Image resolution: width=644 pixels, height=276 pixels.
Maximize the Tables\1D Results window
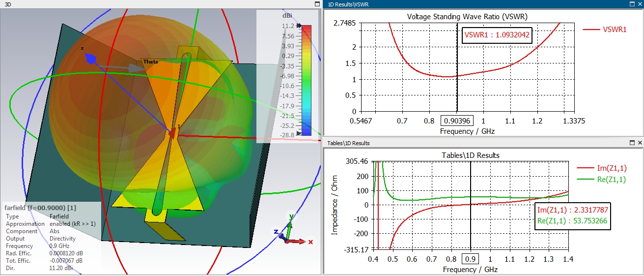coord(633,143)
